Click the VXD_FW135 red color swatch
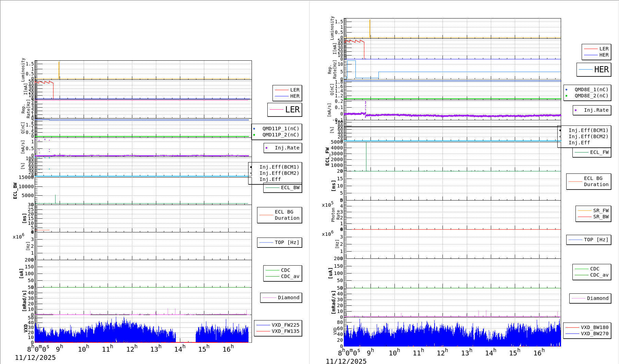Screen dimensions: 619x364 (x=262, y=331)
